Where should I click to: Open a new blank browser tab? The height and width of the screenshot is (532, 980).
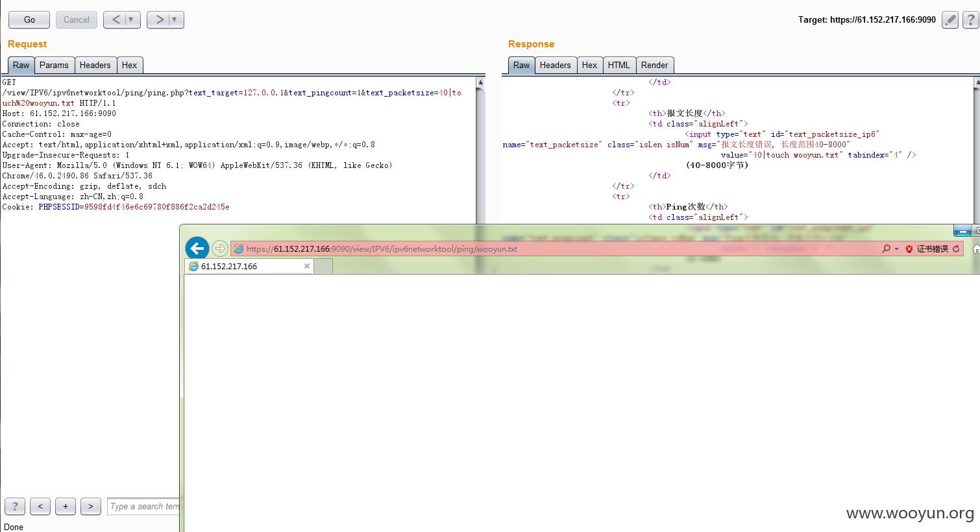click(x=324, y=266)
